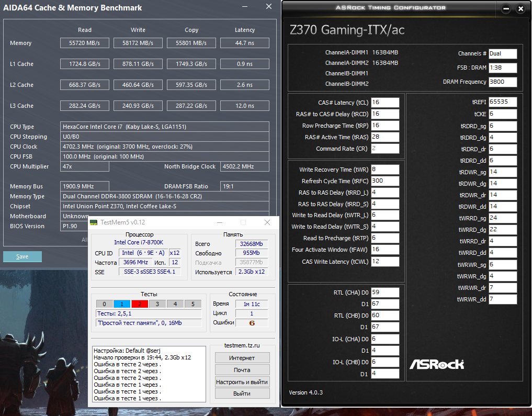Click the tRRD_L value field
Screen dimensions: 532x416
pos(385,193)
